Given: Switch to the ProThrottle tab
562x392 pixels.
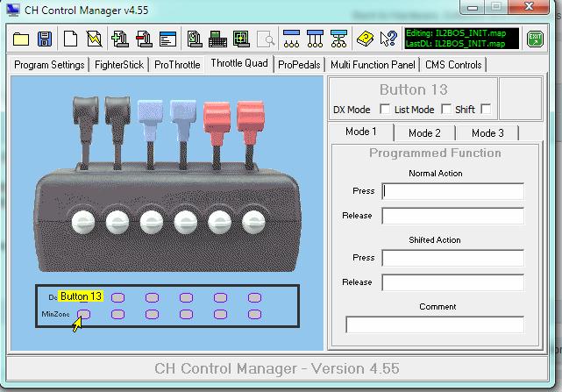Looking at the screenshot, I should click(x=177, y=65).
